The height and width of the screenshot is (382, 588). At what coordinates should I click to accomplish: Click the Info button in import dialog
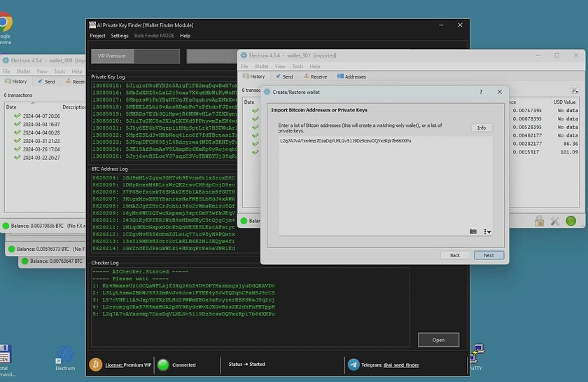point(482,128)
